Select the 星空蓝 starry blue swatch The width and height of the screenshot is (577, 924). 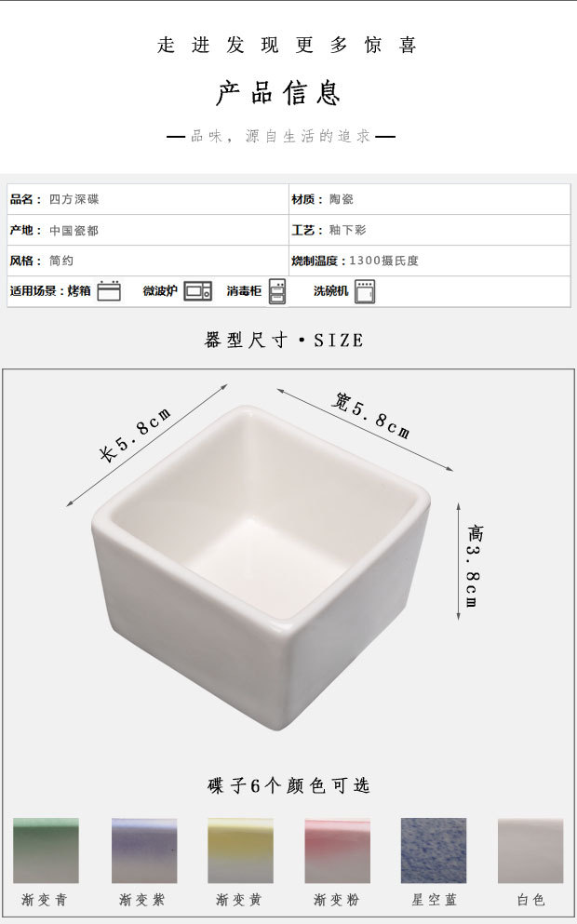click(x=434, y=850)
